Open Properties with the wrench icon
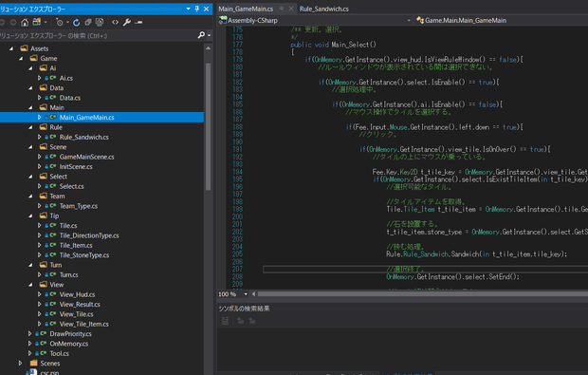Image resolution: width=588 pixels, height=375 pixels. [127, 23]
